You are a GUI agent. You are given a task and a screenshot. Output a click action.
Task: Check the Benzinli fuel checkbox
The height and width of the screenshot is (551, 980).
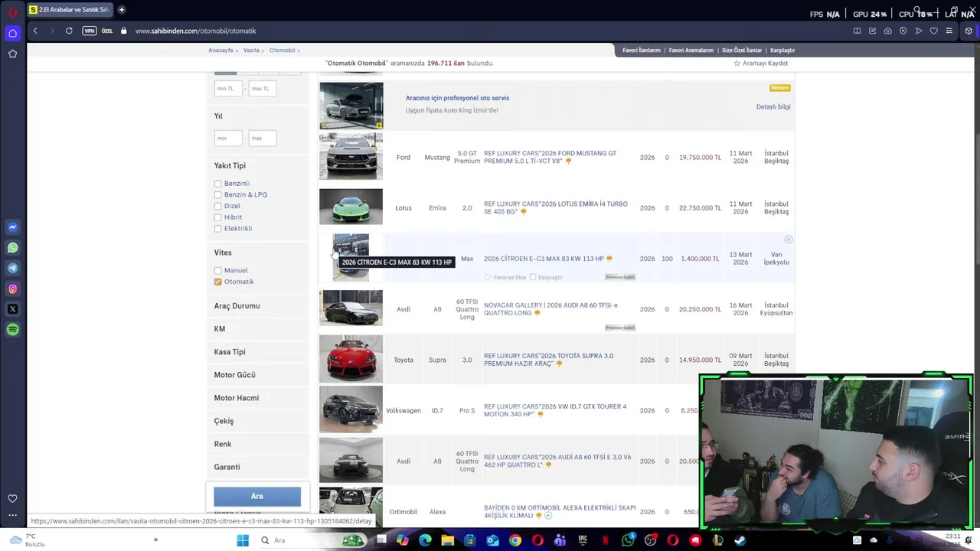pyautogui.click(x=218, y=184)
